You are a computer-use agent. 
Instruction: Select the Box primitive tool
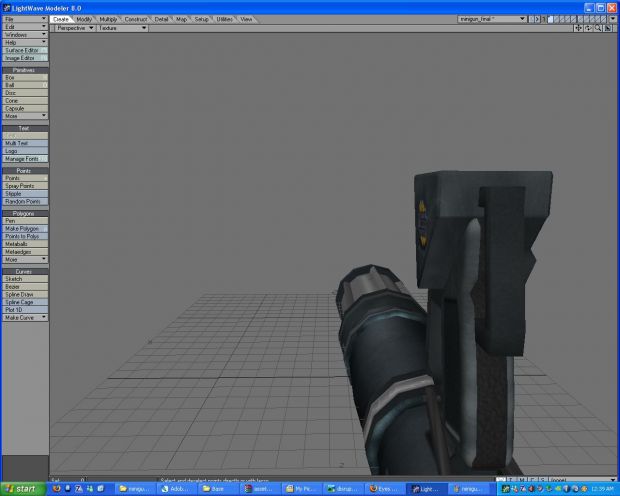coord(25,78)
